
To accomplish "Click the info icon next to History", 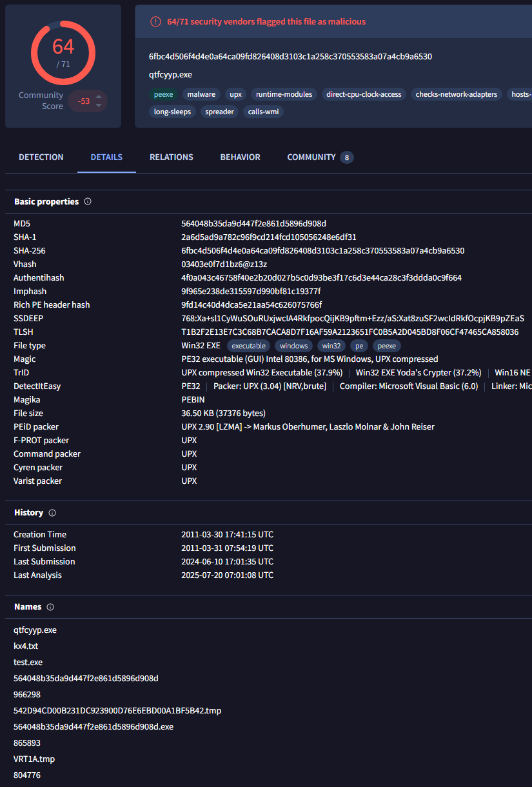I will pyautogui.click(x=52, y=513).
